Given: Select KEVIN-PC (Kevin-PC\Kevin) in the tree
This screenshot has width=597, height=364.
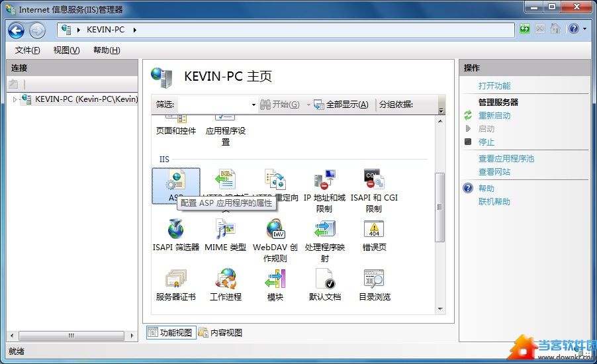Looking at the screenshot, I should [86, 99].
